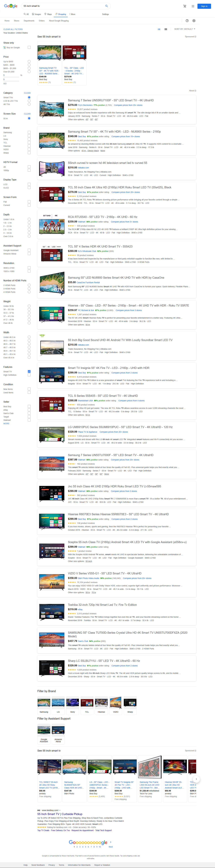Open the Orders navigation item
This screenshot has height=868, width=215.
[41, 21]
